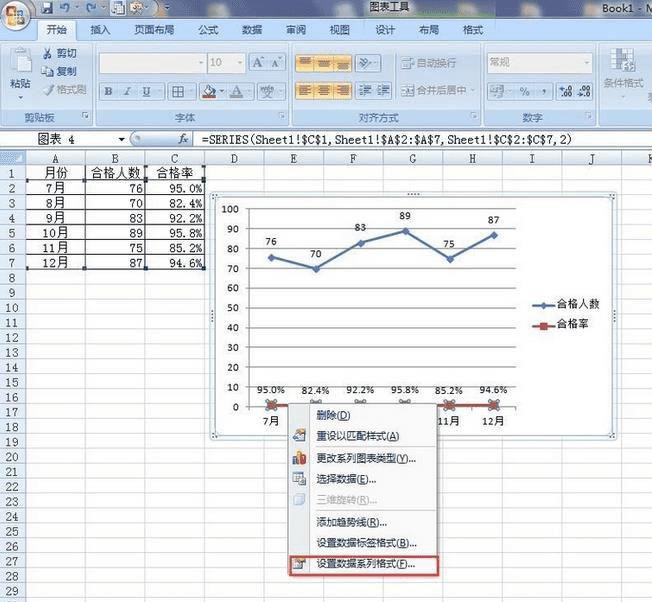The image size is (652, 602).
Task: Toggle underline formatting
Action: click(x=146, y=91)
